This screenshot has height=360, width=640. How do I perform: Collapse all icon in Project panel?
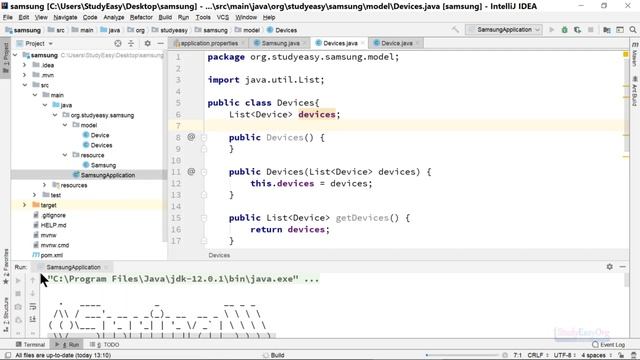[x=131, y=43]
